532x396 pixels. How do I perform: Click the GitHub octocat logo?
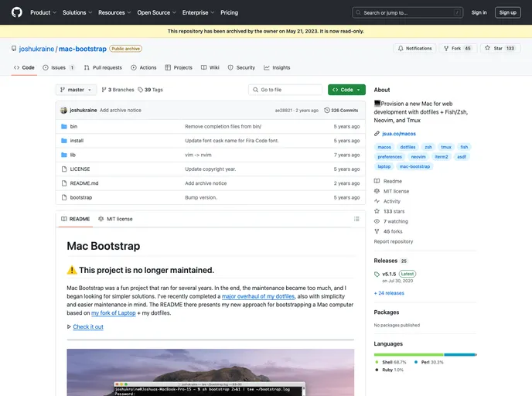pos(17,12)
